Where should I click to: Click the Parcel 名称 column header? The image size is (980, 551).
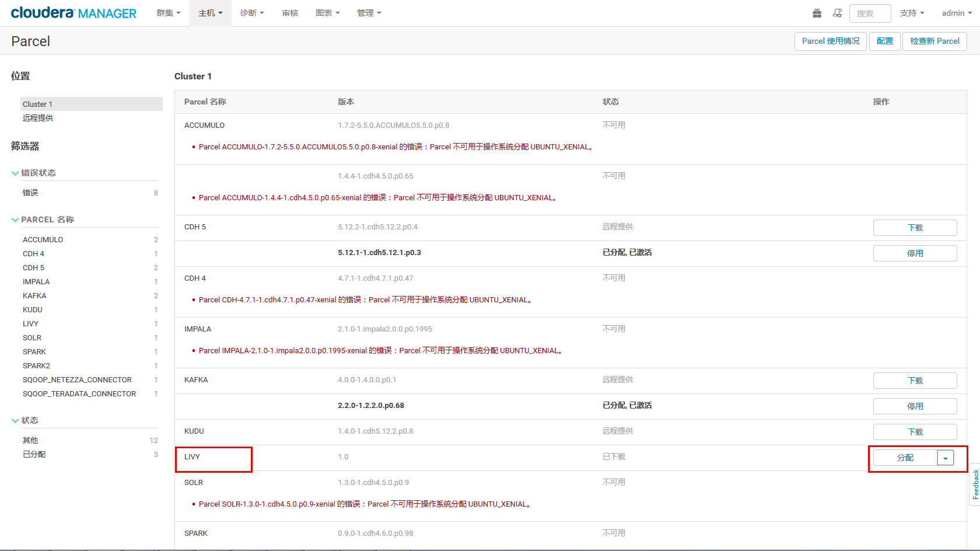205,102
